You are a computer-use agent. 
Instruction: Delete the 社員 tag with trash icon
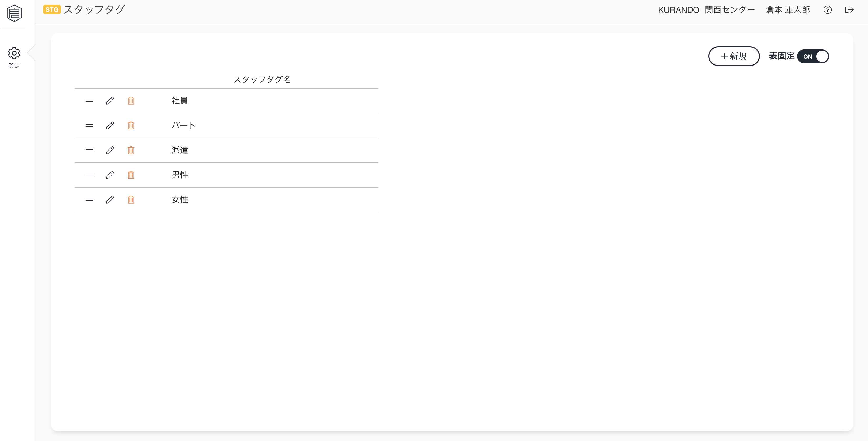(131, 101)
